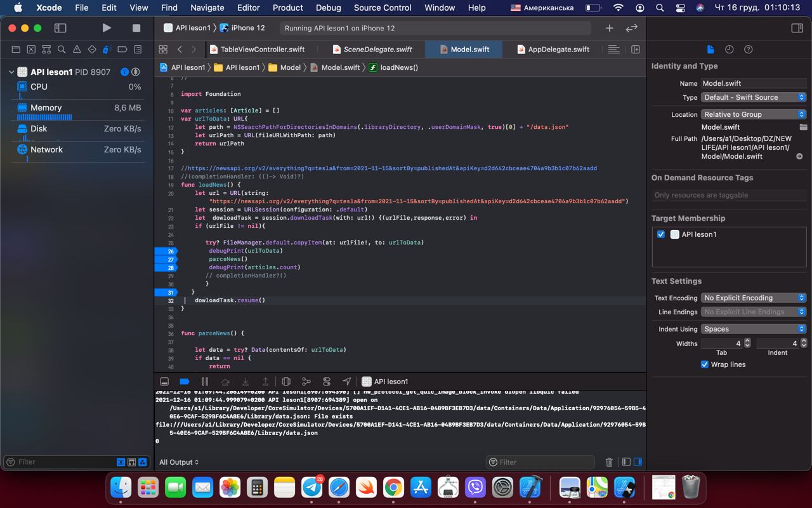
Task: Toggle the inspectors panel
Action: click(797, 28)
